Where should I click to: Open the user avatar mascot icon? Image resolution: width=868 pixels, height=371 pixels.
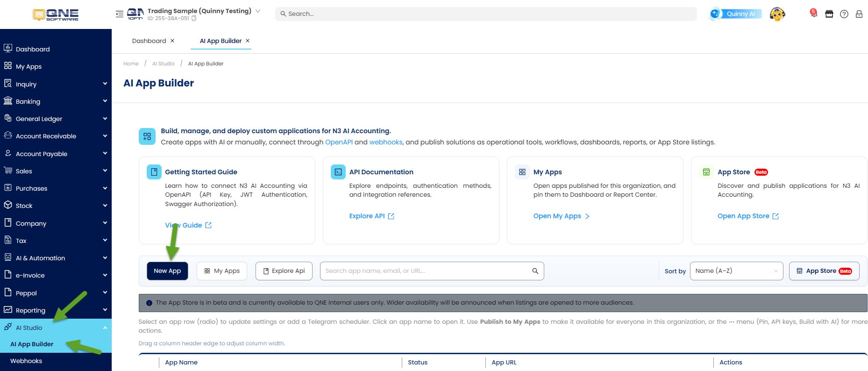[777, 14]
